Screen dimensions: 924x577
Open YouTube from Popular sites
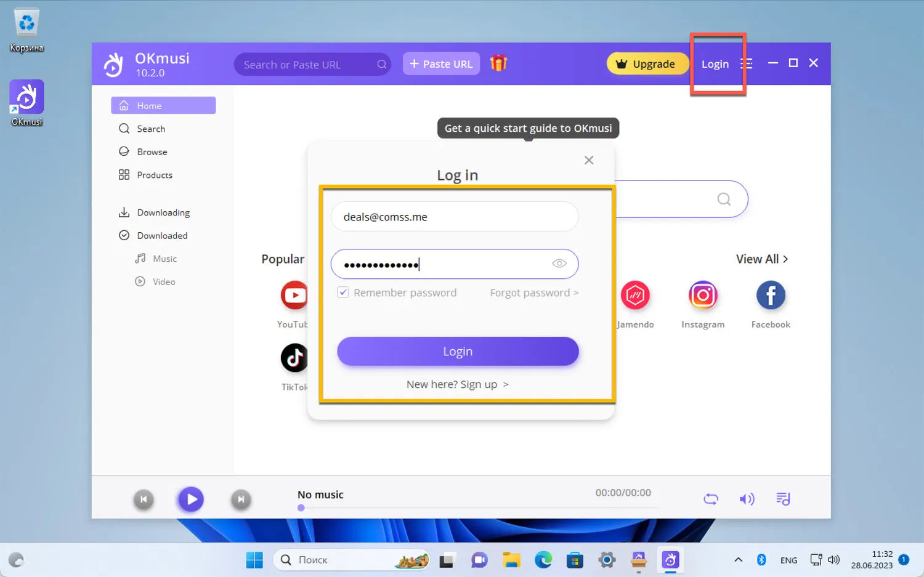point(294,296)
